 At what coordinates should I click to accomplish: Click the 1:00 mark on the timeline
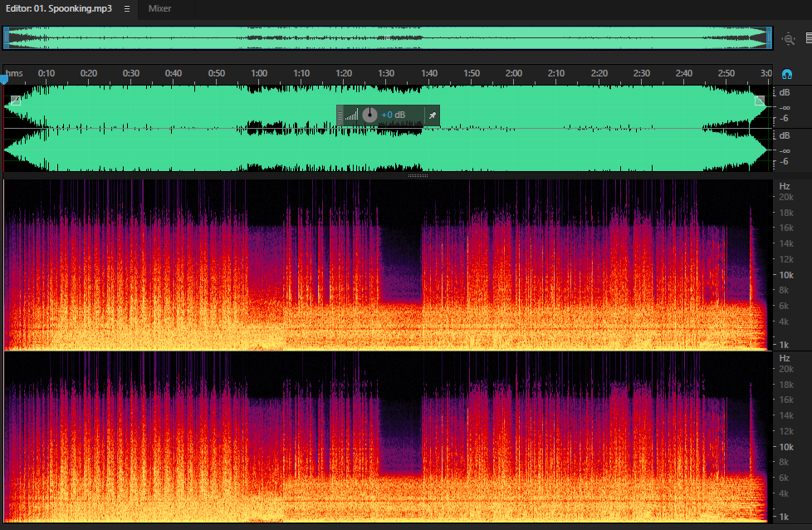point(259,73)
